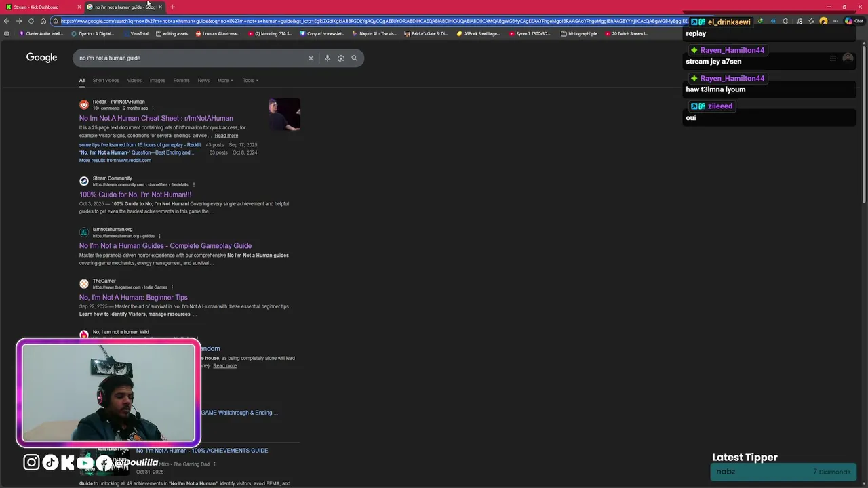Open the browser profile avatar

[823, 21]
